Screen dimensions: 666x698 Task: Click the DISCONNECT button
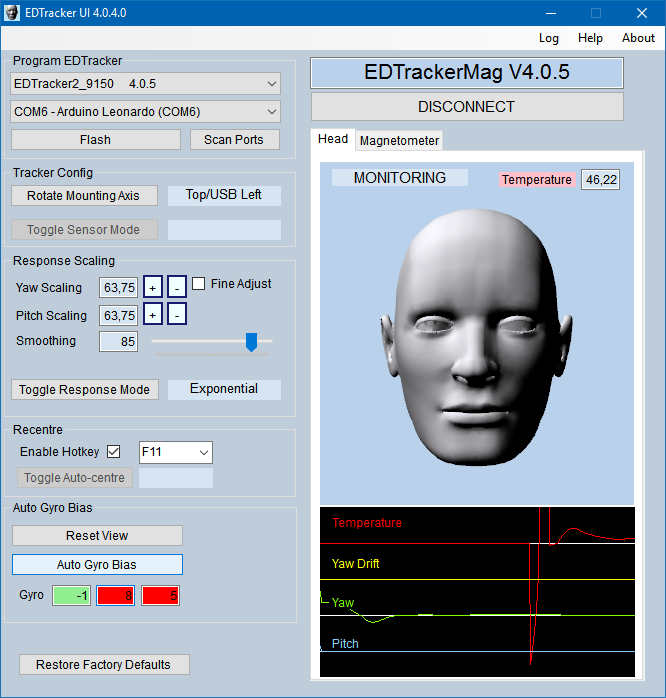(467, 107)
